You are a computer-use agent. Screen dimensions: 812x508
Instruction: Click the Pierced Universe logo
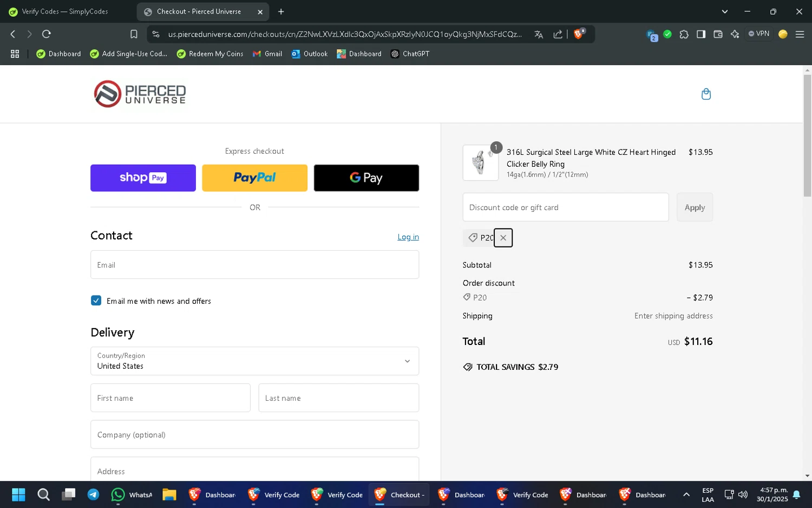140,94
